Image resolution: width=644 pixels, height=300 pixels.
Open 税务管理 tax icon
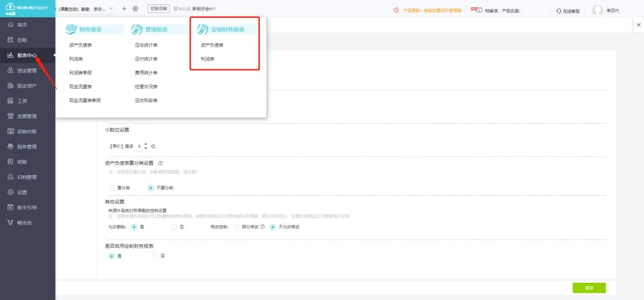[x=10, y=146]
